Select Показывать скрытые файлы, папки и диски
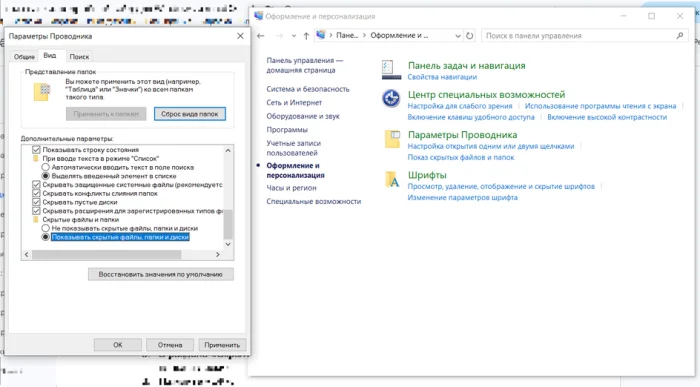Image resolution: width=700 pixels, height=387 pixels. [46, 237]
